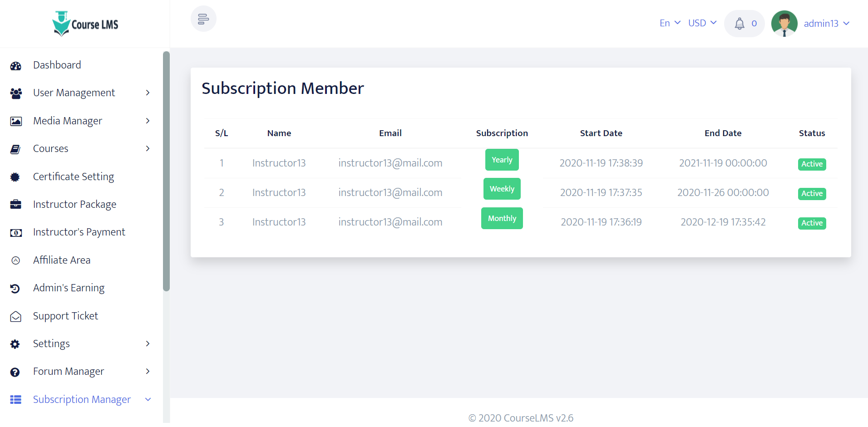
Task: Go to Admin's Earning page
Action: click(69, 288)
